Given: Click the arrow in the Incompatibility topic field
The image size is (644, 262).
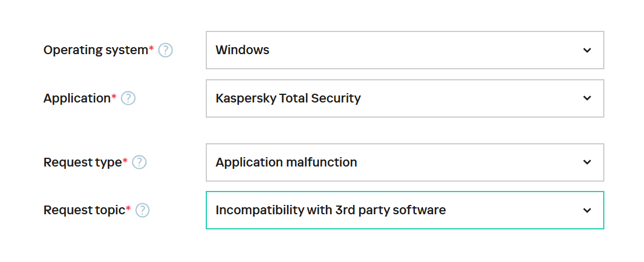Looking at the screenshot, I should (x=587, y=210).
